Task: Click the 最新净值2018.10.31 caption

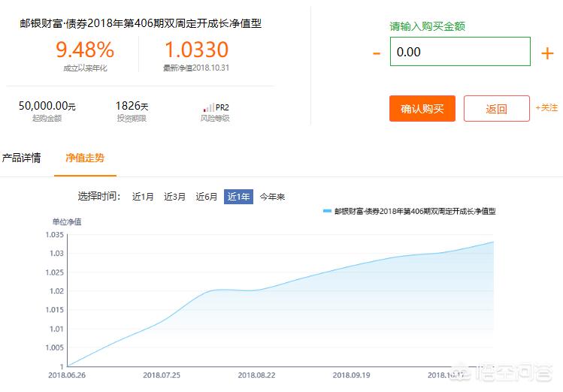Action: click(196, 68)
